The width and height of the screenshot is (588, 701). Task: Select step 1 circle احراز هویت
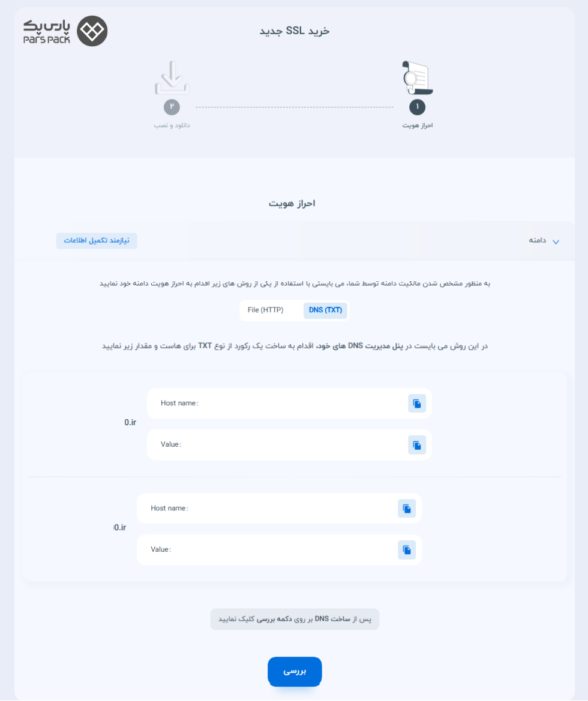pyautogui.click(x=417, y=107)
